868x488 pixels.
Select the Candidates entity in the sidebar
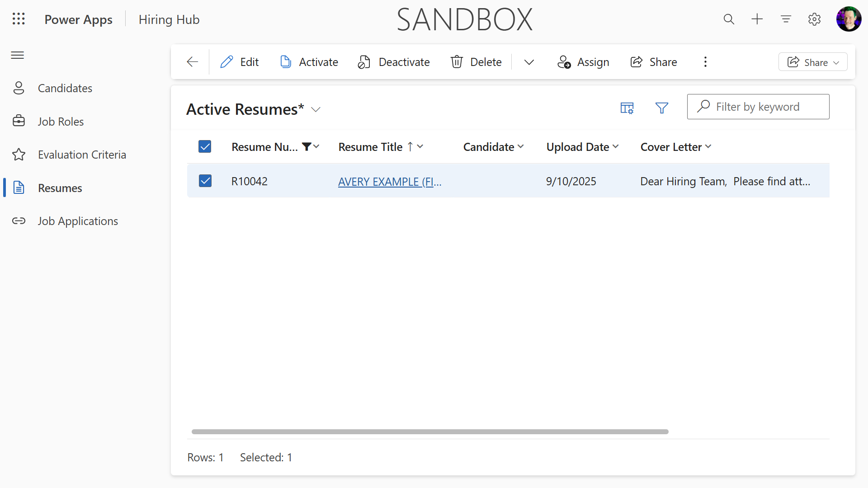(x=65, y=88)
